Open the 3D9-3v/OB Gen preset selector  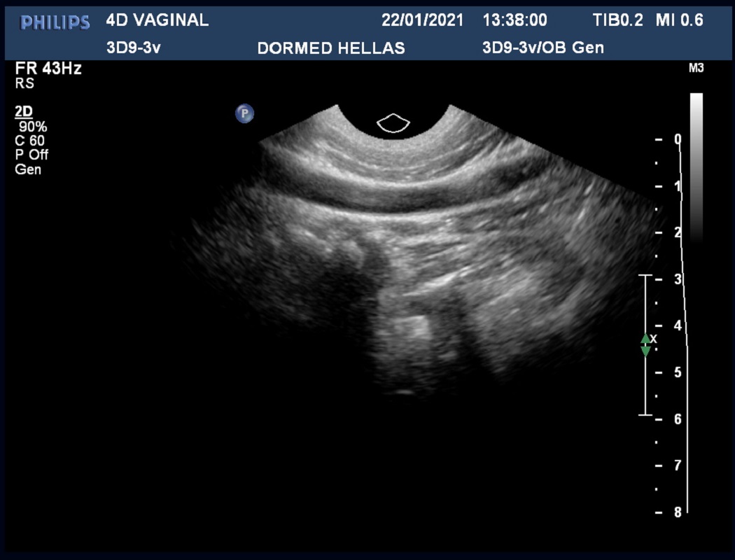coord(542,48)
